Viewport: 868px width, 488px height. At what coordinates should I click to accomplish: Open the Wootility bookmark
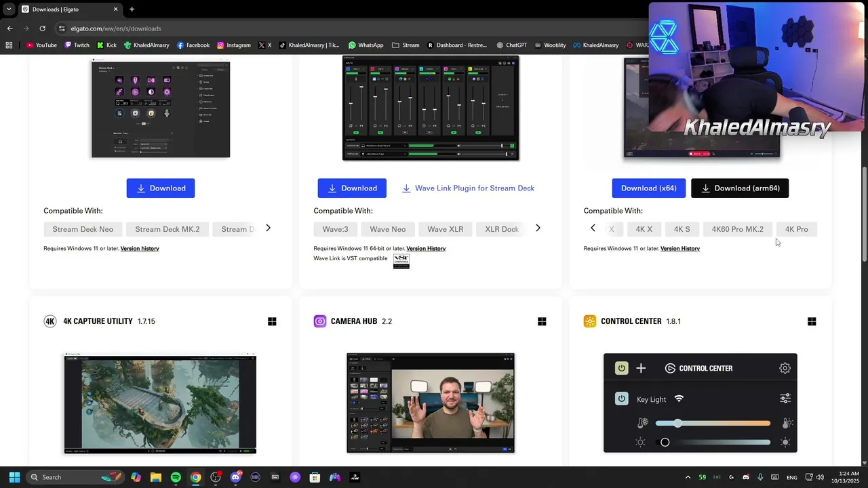click(550, 45)
